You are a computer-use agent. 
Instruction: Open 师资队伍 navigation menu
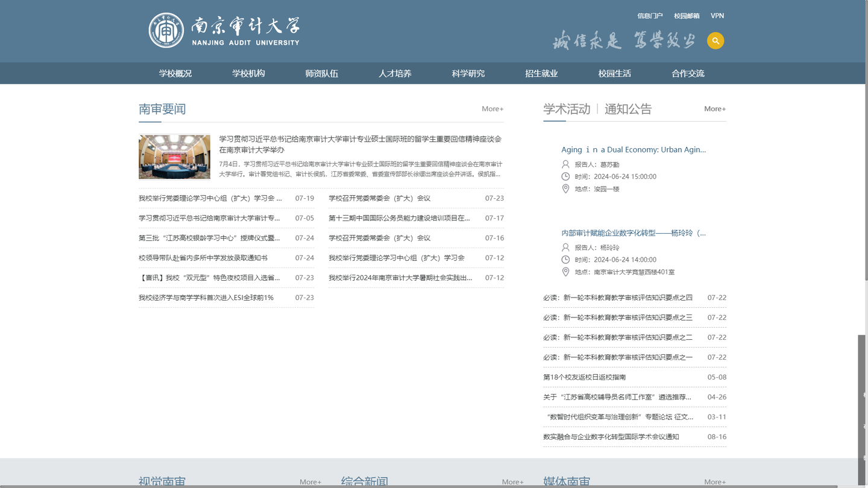pyautogui.click(x=322, y=74)
